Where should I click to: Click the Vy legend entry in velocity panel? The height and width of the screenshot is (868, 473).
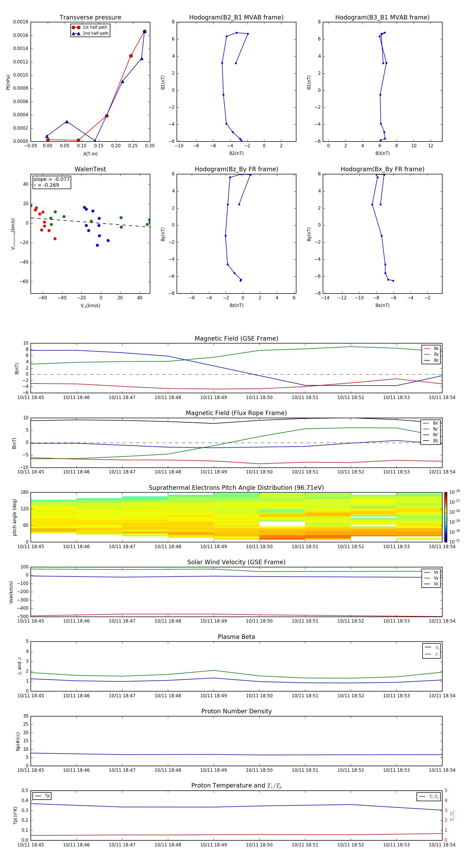click(431, 578)
